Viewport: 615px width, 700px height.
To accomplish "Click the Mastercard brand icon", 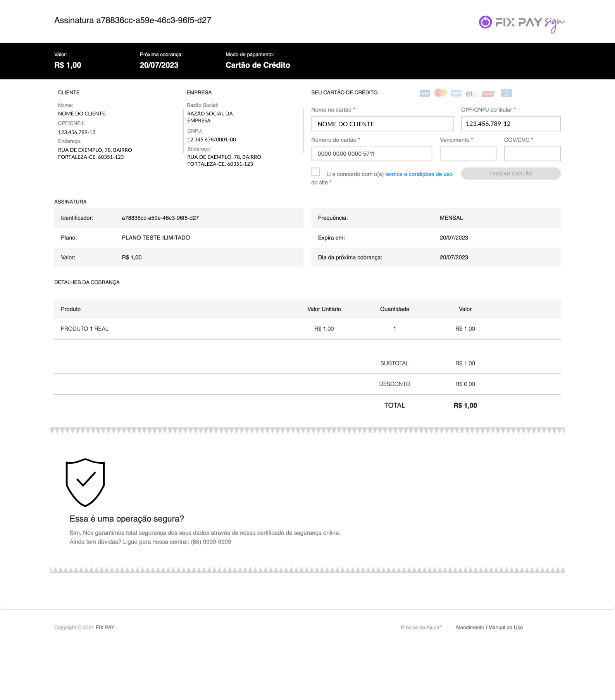I will [x=441, y=93].
